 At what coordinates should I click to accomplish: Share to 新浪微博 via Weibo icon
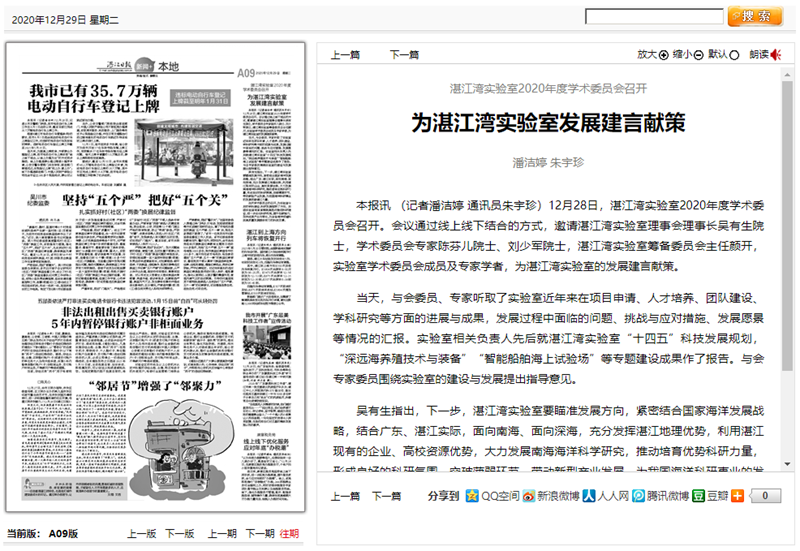[x=529, y=496]
